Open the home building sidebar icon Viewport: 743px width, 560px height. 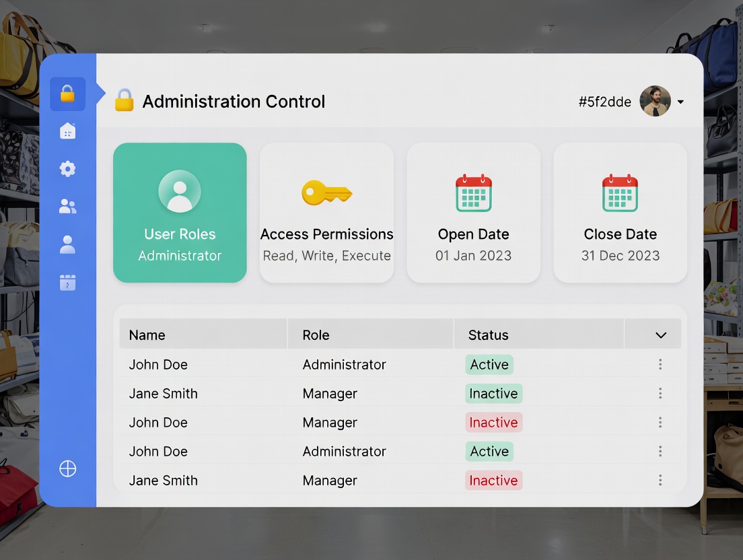click(67, 131)
